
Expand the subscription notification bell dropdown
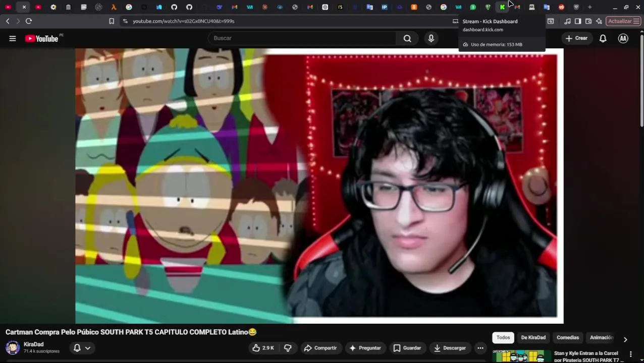point(82,348)
